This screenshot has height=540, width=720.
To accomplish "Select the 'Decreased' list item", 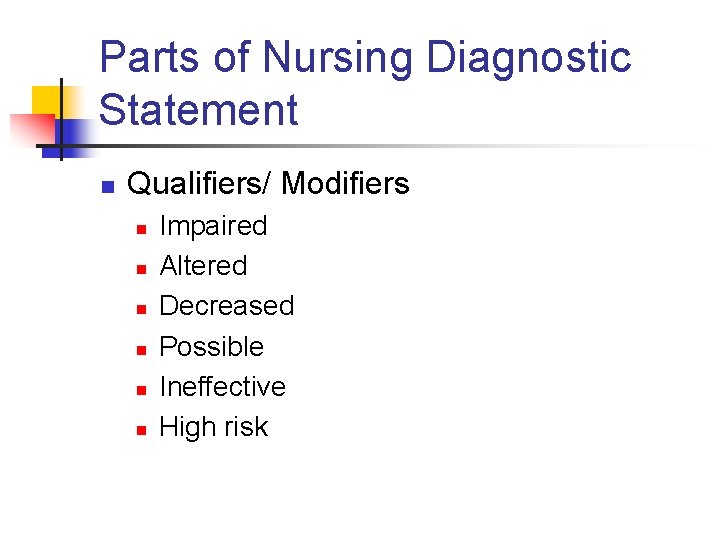I will tap(227, 305).
